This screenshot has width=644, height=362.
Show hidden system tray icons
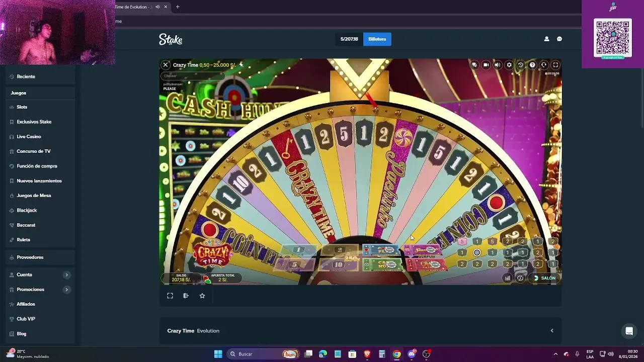click(555, 354)
